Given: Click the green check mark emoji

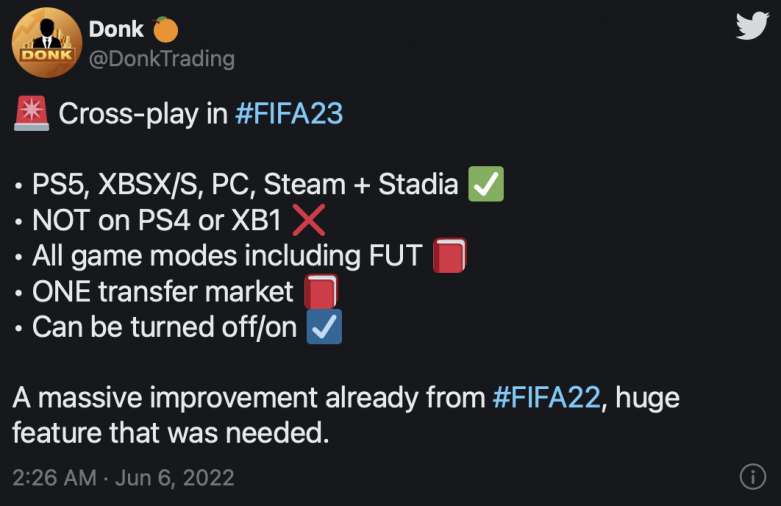Looking at the screenshot, I should coord(486,185).
